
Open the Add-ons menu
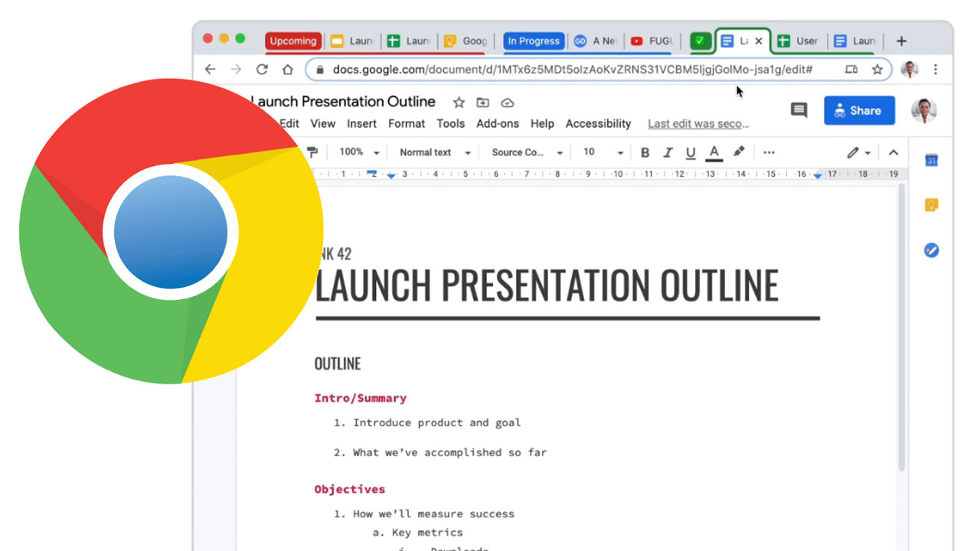(x=498, y=123)
